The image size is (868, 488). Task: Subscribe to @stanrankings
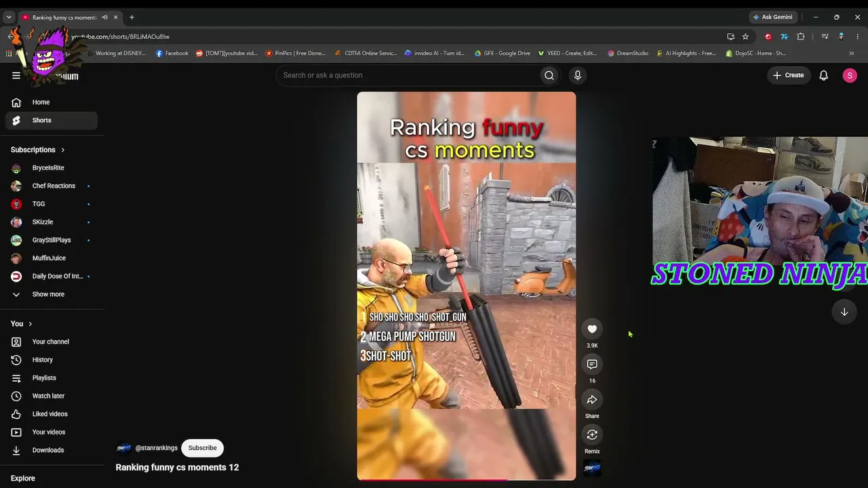(202, 448)
